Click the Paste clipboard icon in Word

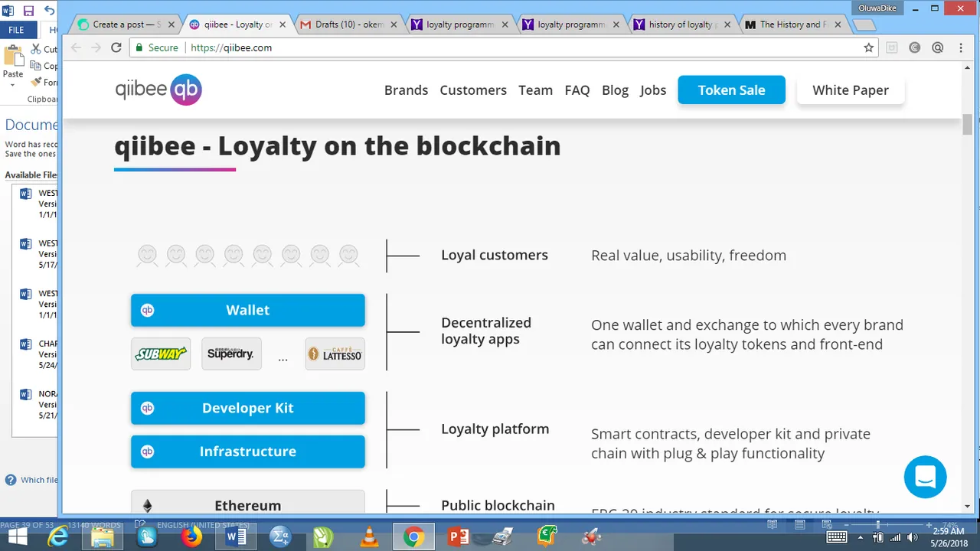click(13, 57)
